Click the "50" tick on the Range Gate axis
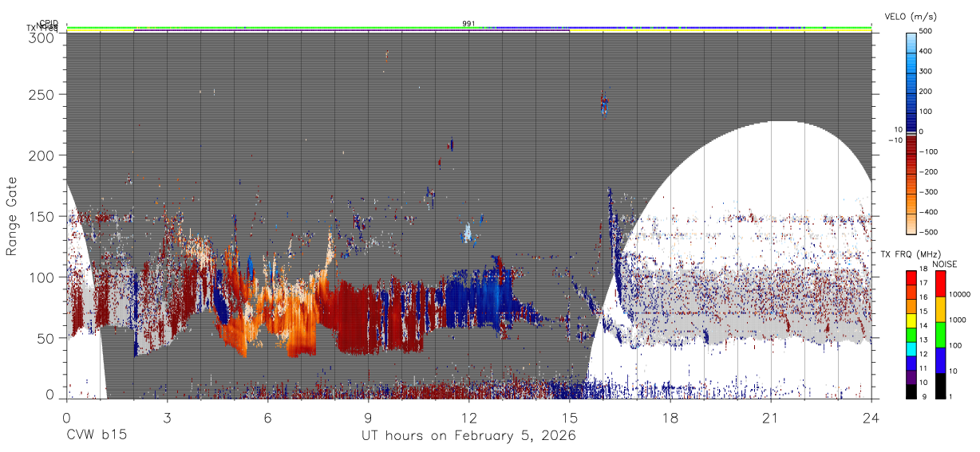This screenshot has height=452, width=980. point(45,338)
